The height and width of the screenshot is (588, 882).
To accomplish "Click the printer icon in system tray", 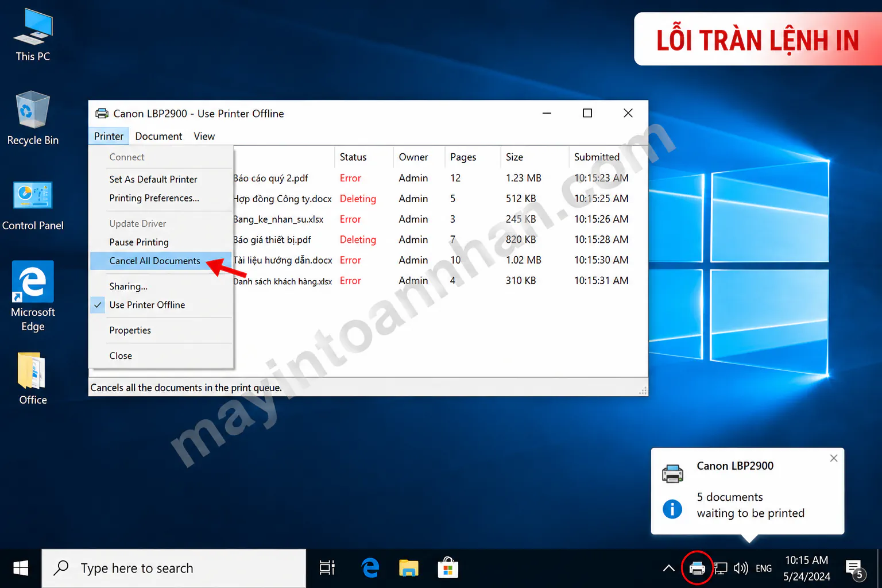I will [697, 568].
